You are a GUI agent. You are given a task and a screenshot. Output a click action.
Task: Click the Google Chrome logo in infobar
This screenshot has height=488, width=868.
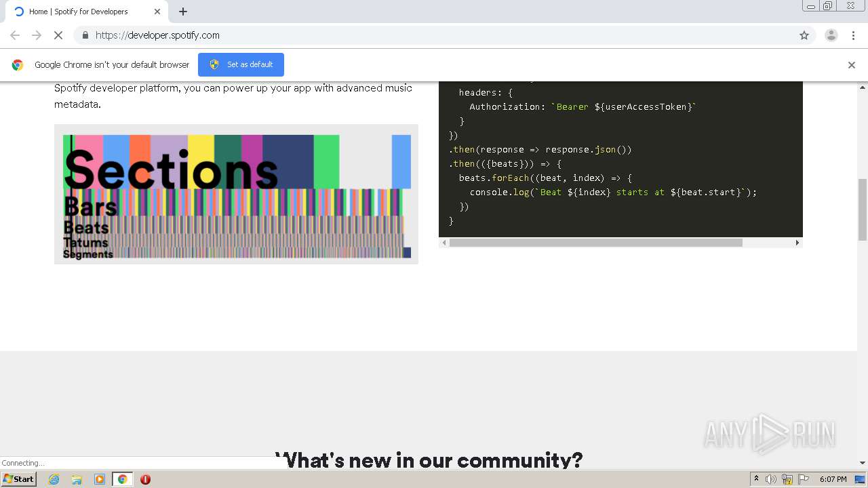[x=18, y=65]
